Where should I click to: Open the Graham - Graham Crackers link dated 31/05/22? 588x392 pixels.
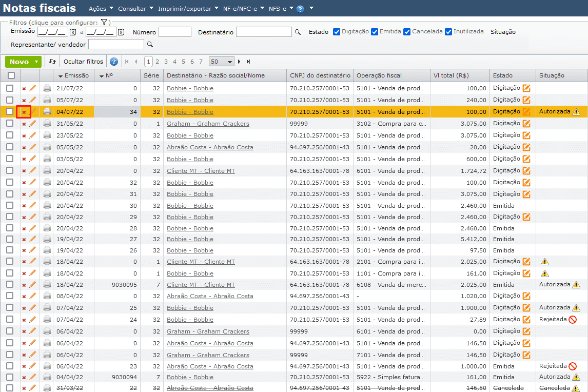click(208, 124)
